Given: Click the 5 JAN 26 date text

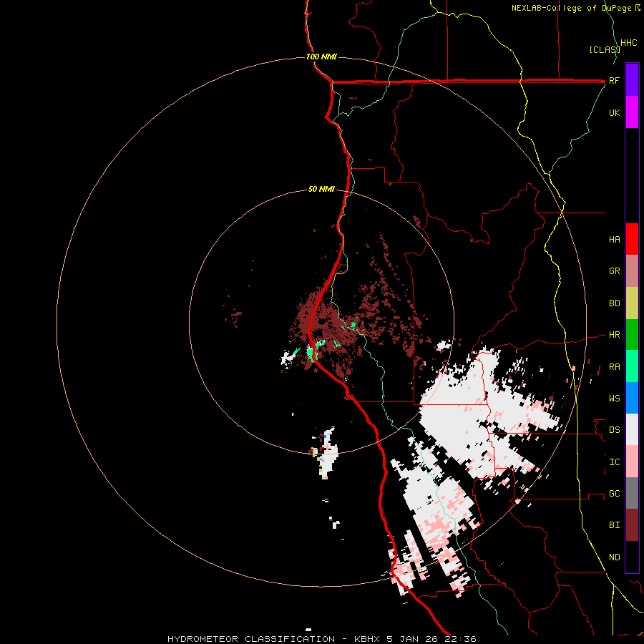Looking at the screenshot, I should pos(412,639).
